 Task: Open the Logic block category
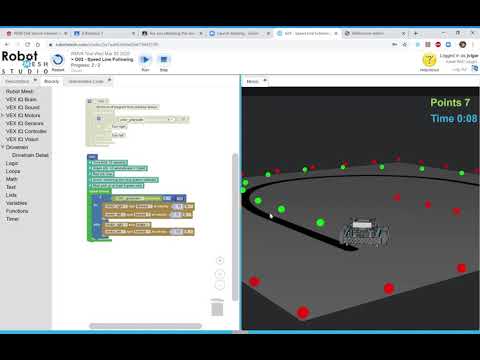coord(12,163)
